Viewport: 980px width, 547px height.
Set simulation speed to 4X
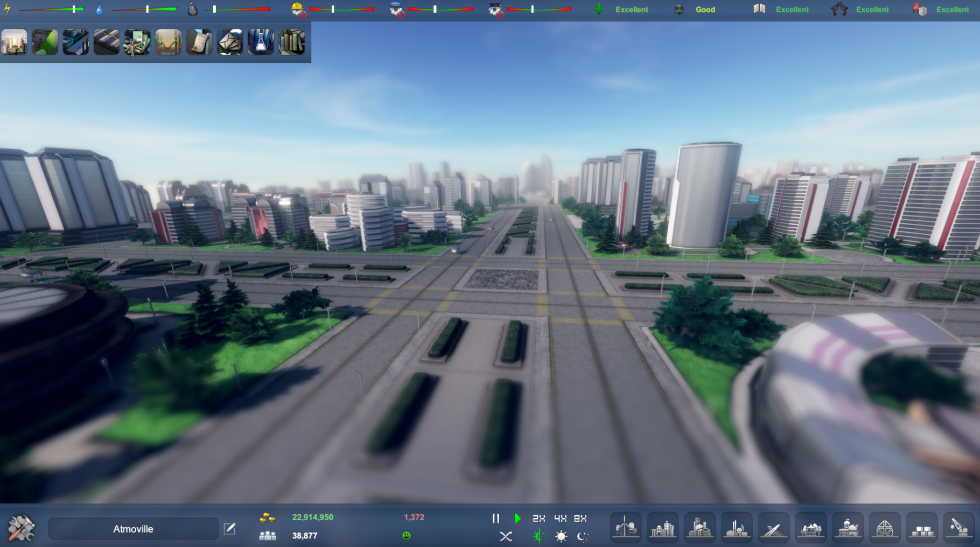[560, 518]
